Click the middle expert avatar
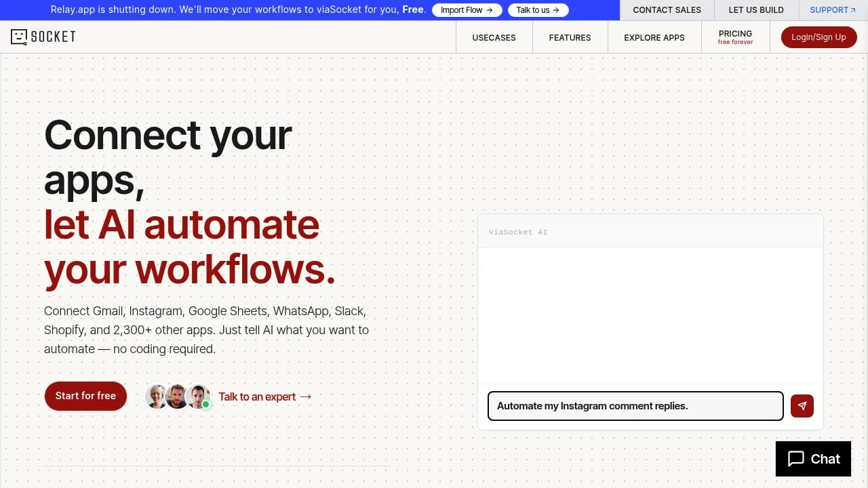 [x=177, y=396]
